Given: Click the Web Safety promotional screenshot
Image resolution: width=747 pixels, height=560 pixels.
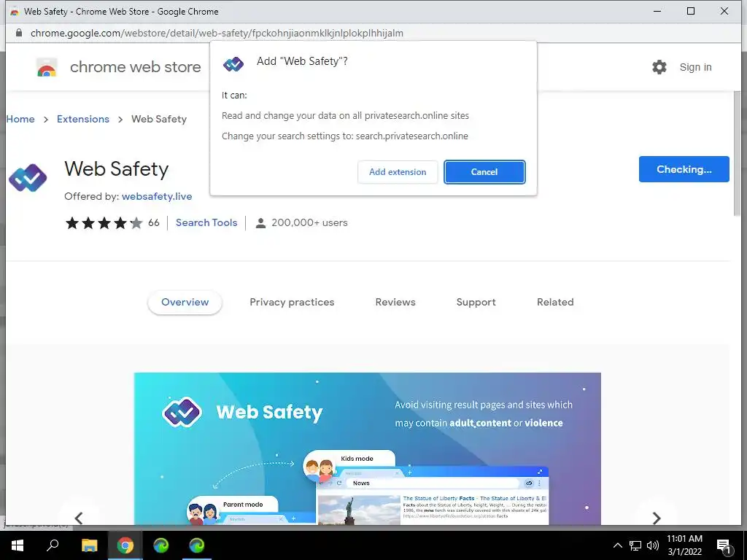Looking at the screenshot, I should (368, 448).
